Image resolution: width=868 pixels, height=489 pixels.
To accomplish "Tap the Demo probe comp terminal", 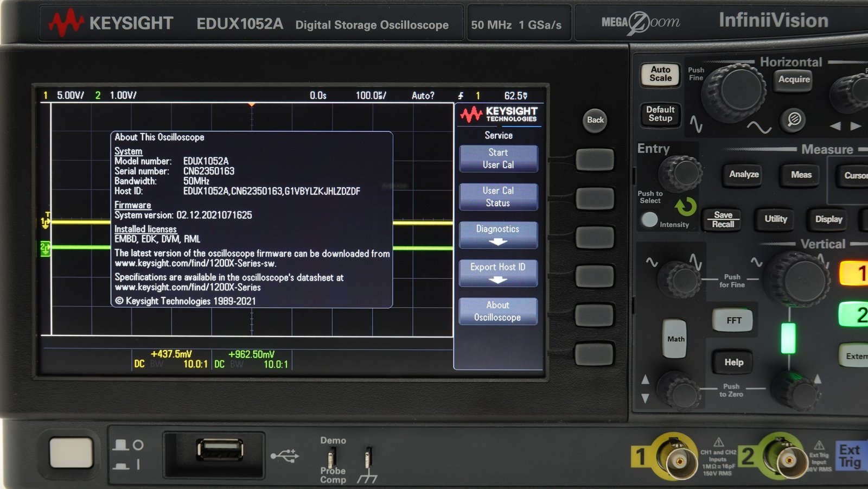I will [x=333, y=458].
